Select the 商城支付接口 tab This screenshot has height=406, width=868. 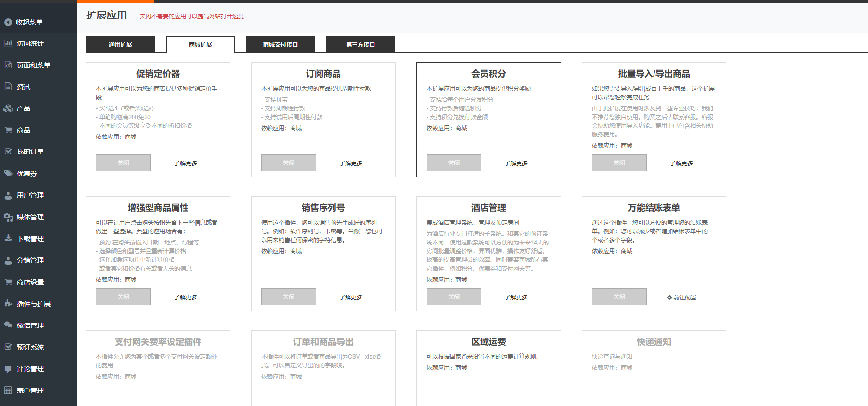(280, 44)
